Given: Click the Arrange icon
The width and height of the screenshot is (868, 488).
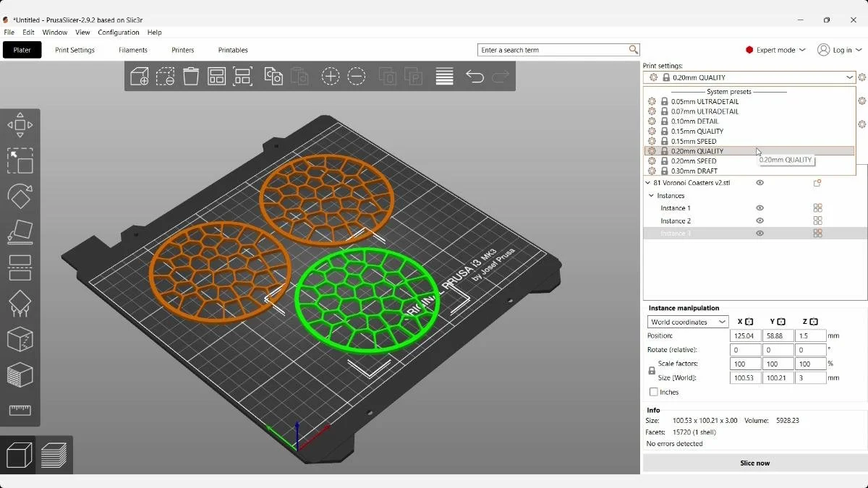Looking at the screenshot, I should click(217, 77).
